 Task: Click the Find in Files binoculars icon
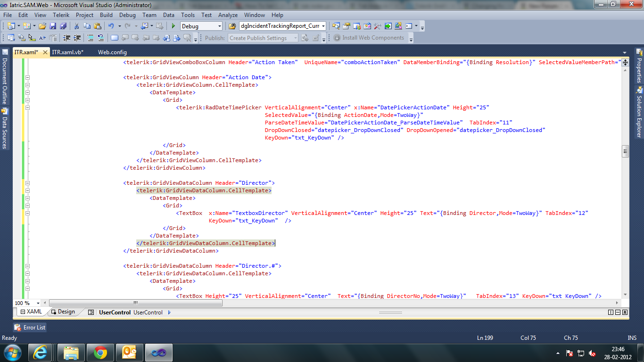tap(231, 26)
